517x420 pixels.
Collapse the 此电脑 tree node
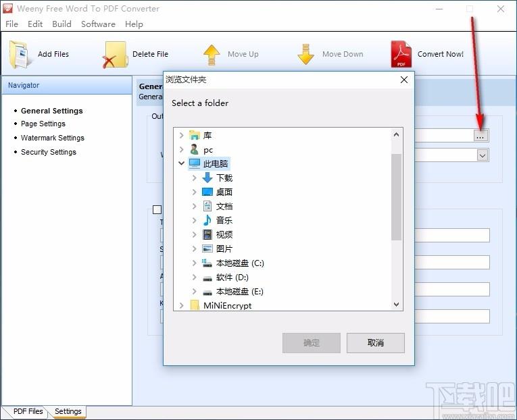point(181,163)
